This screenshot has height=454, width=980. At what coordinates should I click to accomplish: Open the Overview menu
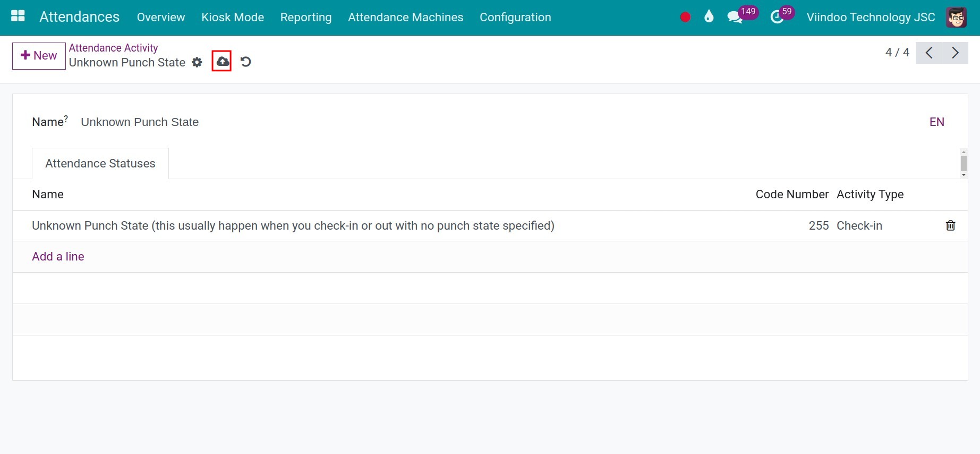pos(161,17)
